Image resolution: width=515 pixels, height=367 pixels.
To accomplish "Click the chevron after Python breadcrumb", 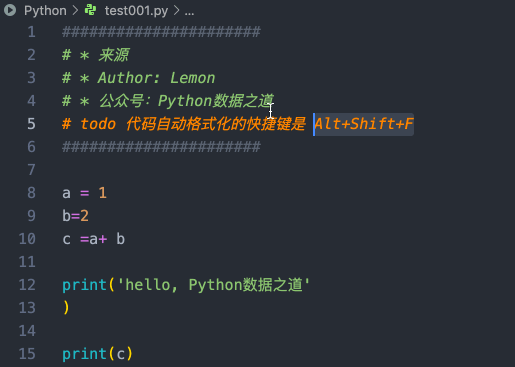I will pos(75,11).
